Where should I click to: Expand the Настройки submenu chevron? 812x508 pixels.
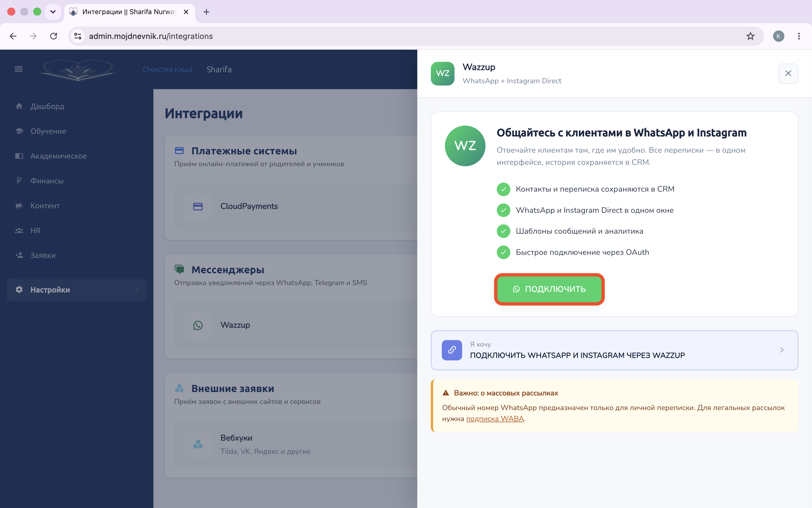click(137, 290)
